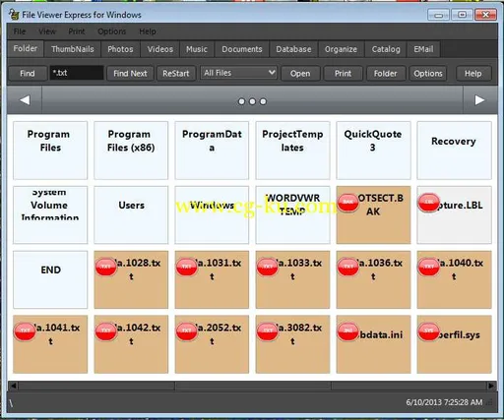
Task: Open the WORDVWR TEMP folder tile
Action: pyautogui.click(x=292, y=214)
